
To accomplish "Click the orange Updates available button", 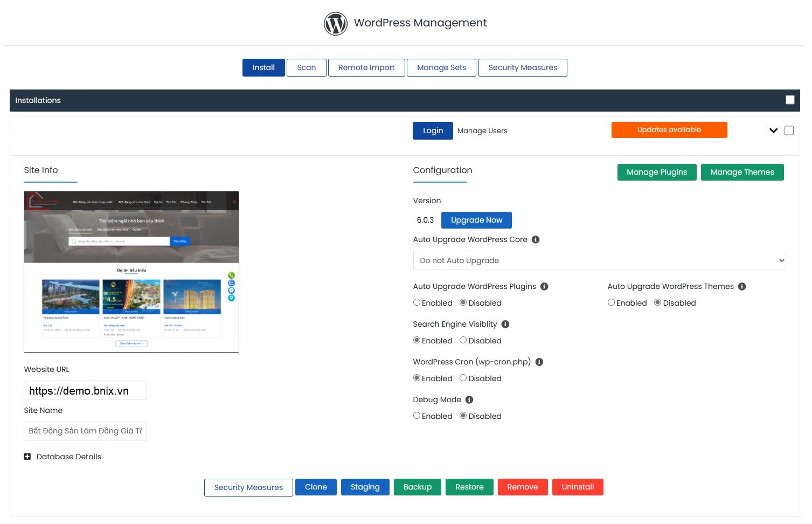I will tap(669, 130).
